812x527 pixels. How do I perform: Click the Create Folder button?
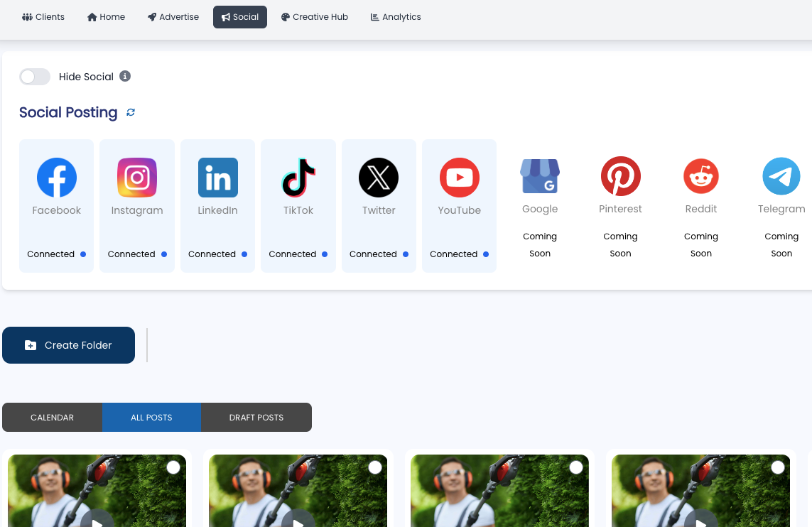[x=68, y=345]
